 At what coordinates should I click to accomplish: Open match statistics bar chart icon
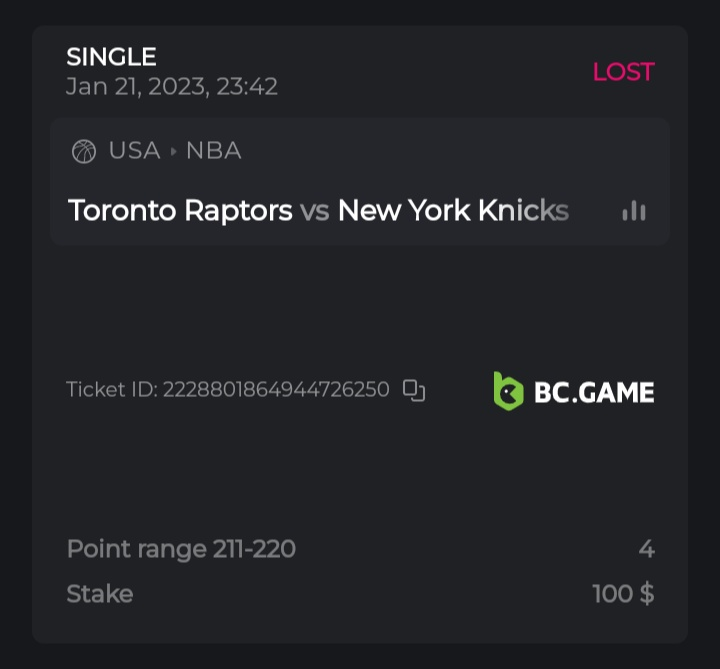coord(634,211)
